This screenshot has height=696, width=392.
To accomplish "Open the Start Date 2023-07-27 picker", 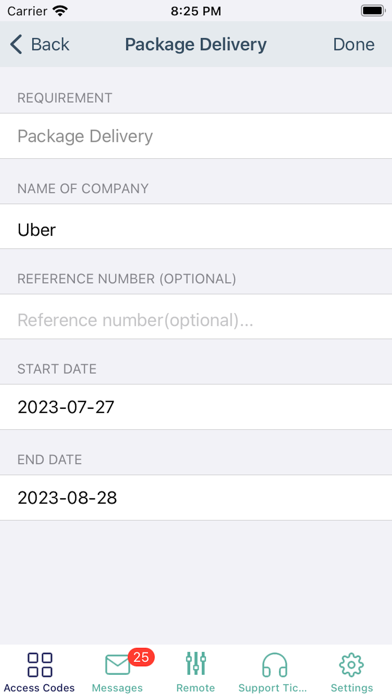I will click(196, 407).
